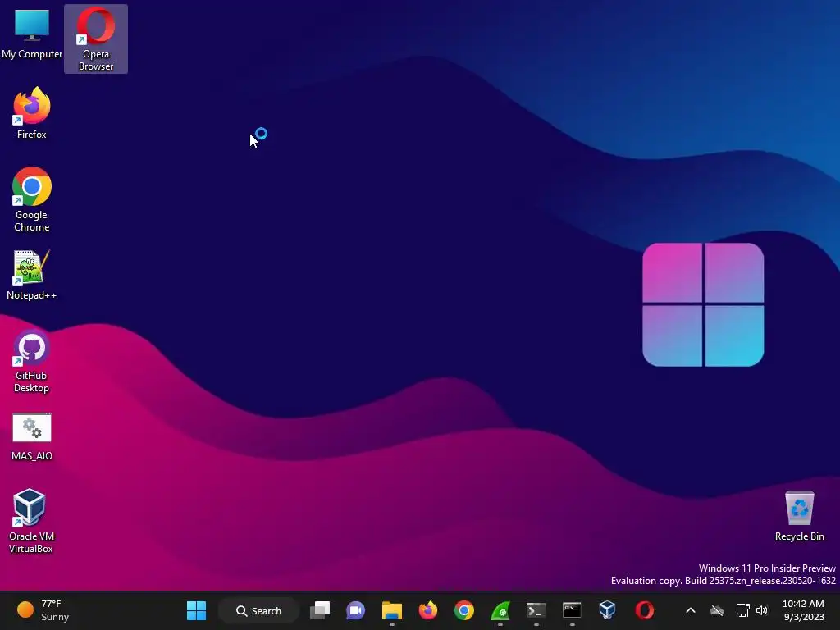Select the Google Chrome desktop shortcut

click(32, 200)
